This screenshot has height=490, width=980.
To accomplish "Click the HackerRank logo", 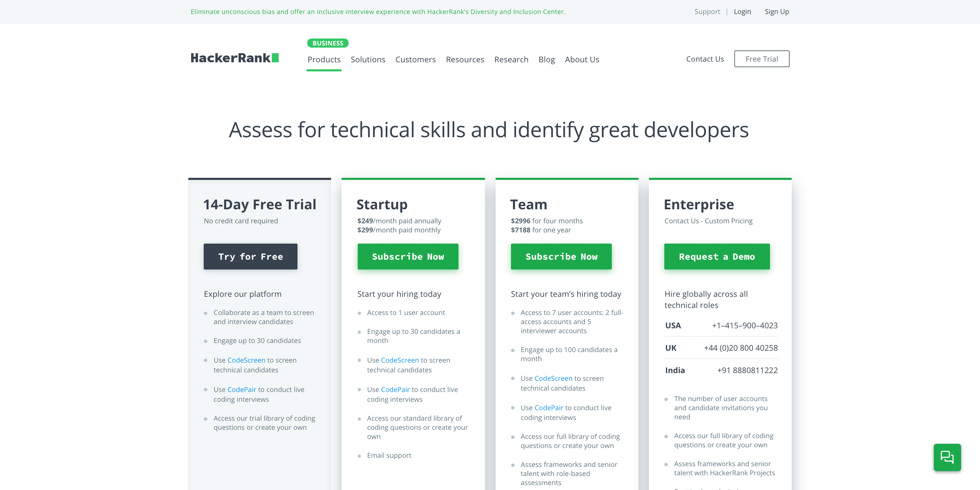I will click(234, 58).
